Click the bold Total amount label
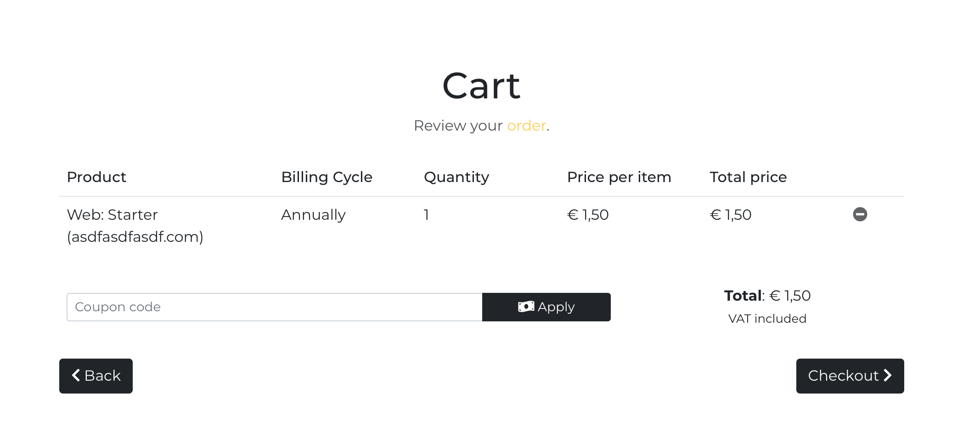The height and width of the screenshot is (434, 980). [x=743, y=296]
